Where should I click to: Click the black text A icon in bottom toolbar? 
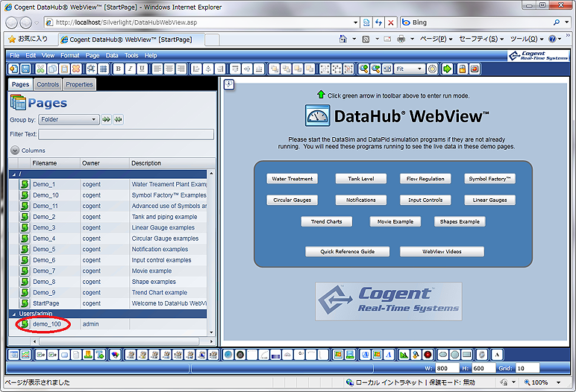point(497,355)
